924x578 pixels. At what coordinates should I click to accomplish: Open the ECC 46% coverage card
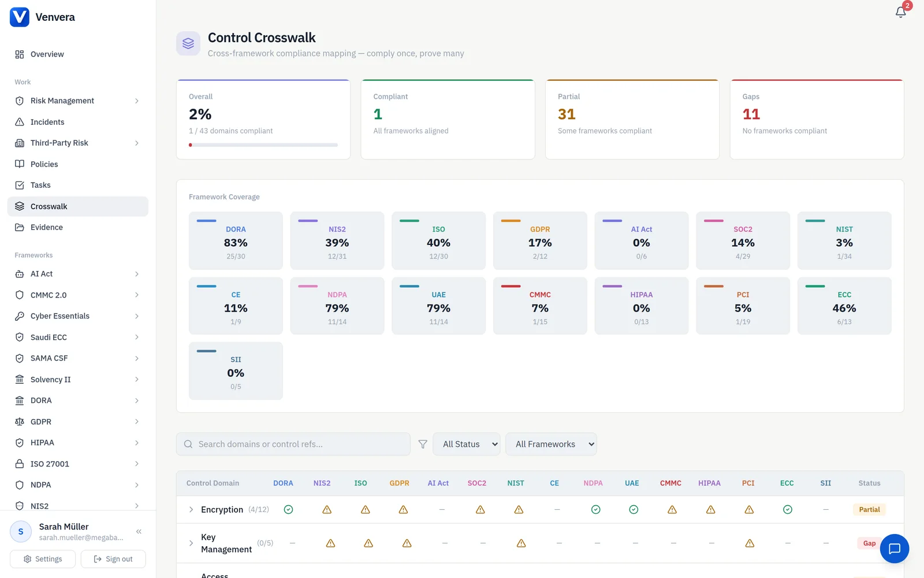(x=844, y=306)
